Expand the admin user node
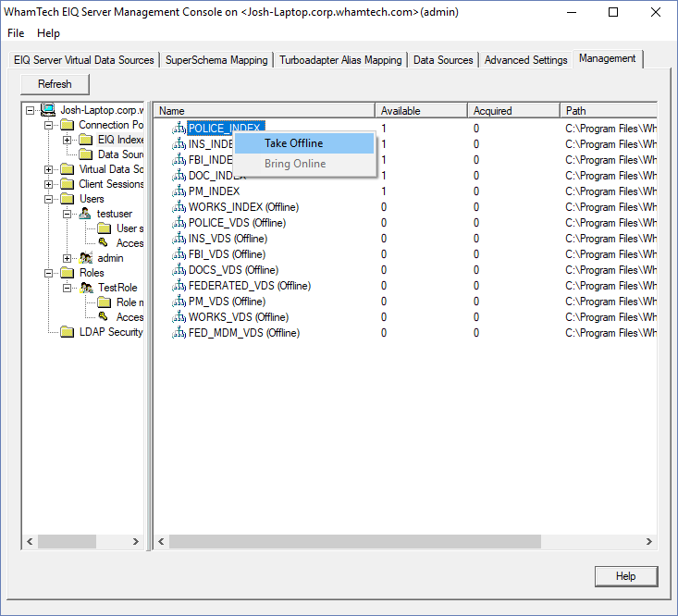Image resolution: width=678 pixels, height=616 pixels. point(68,258)
